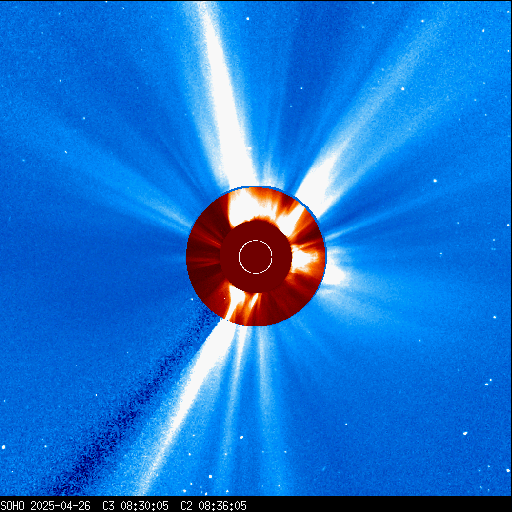Click the black caption bar at the bottom
This screenshot has width=512, height=512.
click(x=256, y=504)
